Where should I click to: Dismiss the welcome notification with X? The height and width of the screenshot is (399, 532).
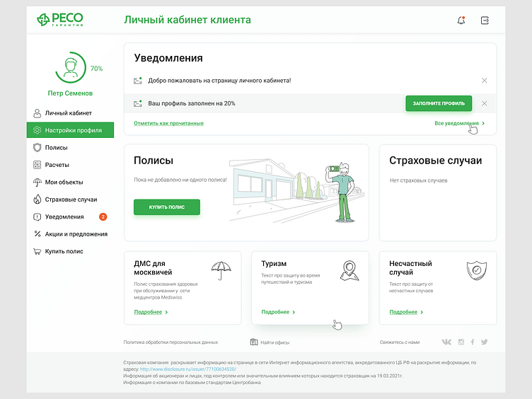pyautogui.click(x=485, y=81)
